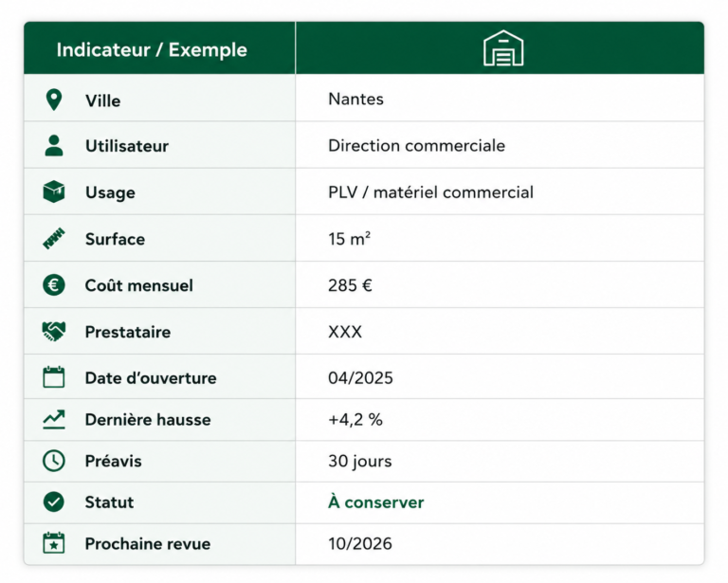Click the '+4,2 %' value
728x583 pixels.
click(x=355, y=420)
